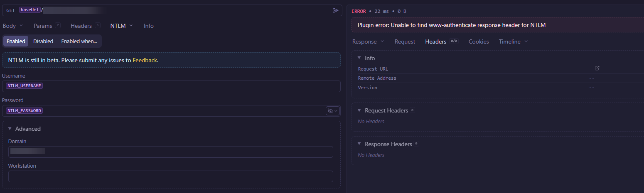Open the request Headers tab
The height and width of the screenshot is (193, 644).
click(81, 26)
